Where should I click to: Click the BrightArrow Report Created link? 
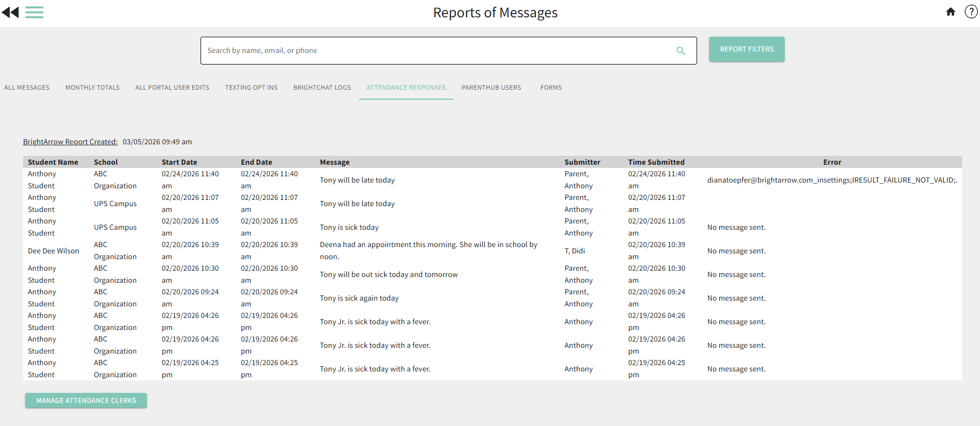pos(70,142)
